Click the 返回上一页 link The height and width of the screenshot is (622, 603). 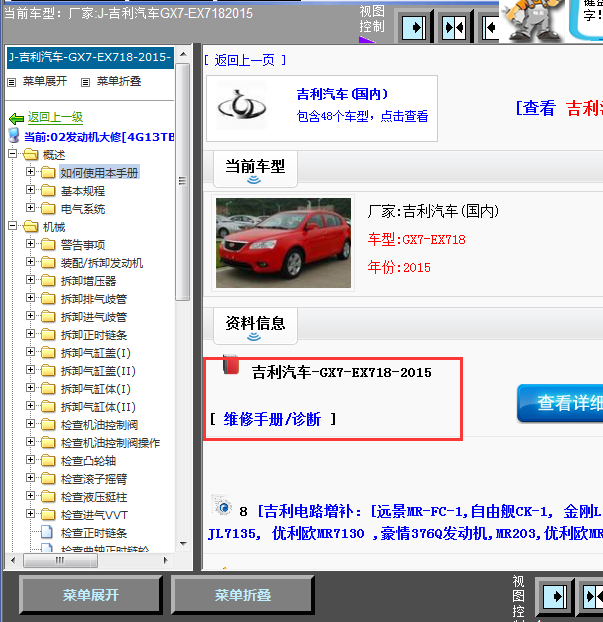[x=245, y=60]
